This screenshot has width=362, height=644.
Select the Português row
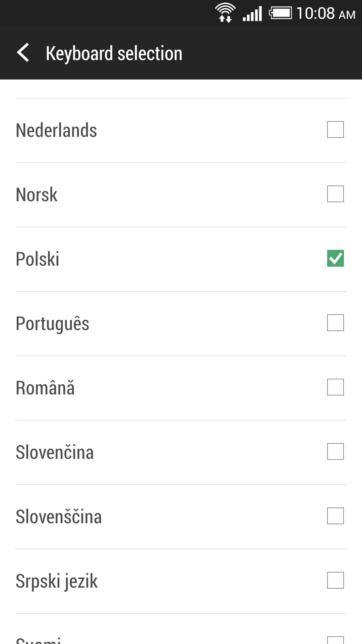(134, 323)
